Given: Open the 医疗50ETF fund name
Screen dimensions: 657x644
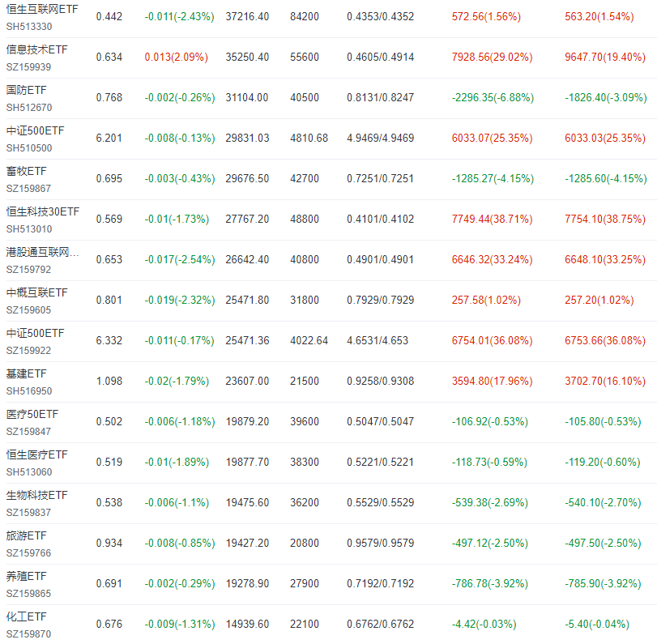Looking at the screenshot, I should (32, 414).
